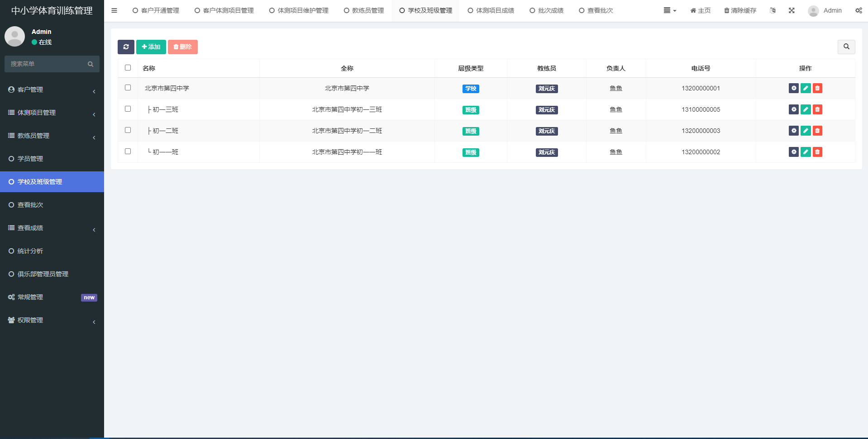Select the checkbox for 初一一班 row

(128, 151)
